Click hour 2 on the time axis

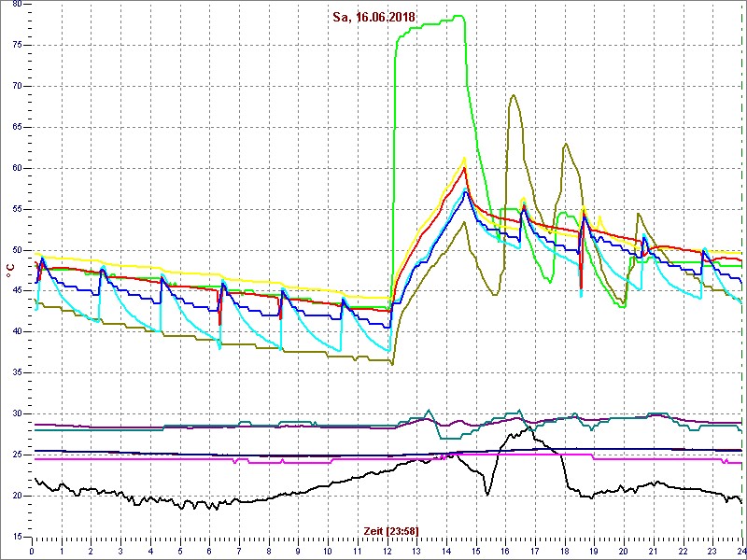click(91, 551)
